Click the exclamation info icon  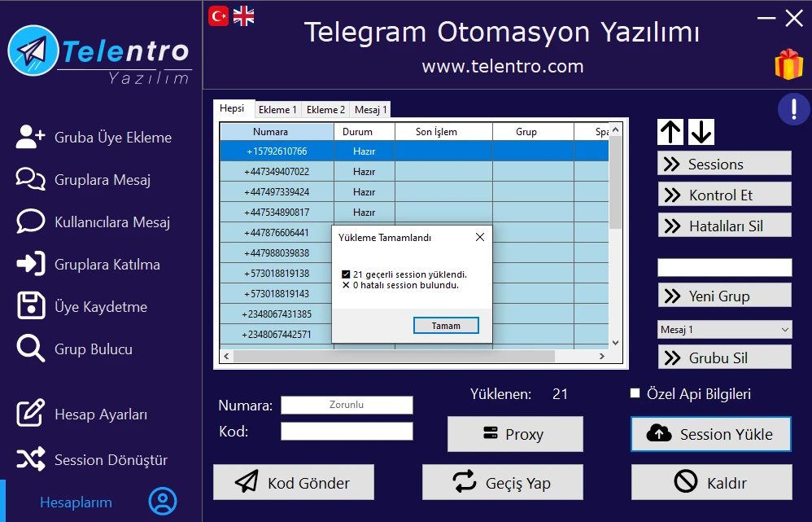coord(794,109)
